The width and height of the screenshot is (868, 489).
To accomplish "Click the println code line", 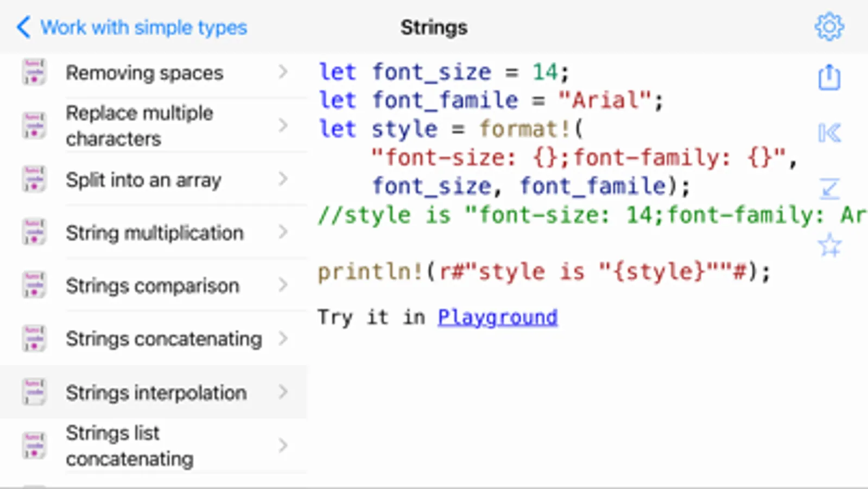I will [x=543, y=271].
